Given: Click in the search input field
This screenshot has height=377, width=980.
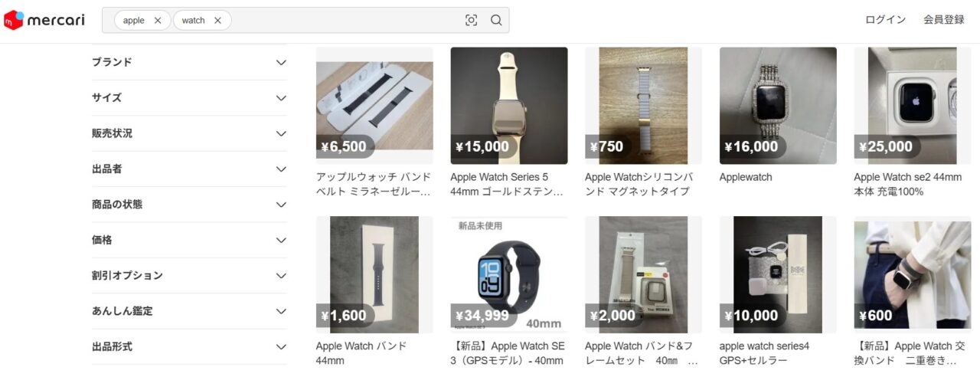Looking at the screenshot, I should point(345,21).
